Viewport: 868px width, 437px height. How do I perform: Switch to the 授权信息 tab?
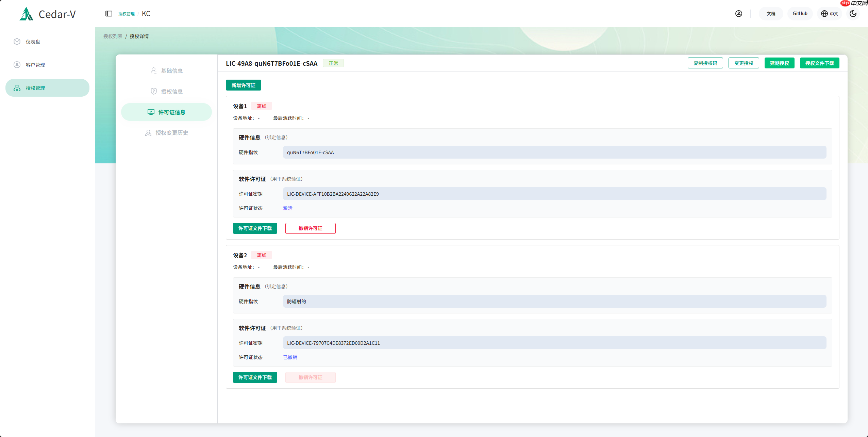(166, 91)
